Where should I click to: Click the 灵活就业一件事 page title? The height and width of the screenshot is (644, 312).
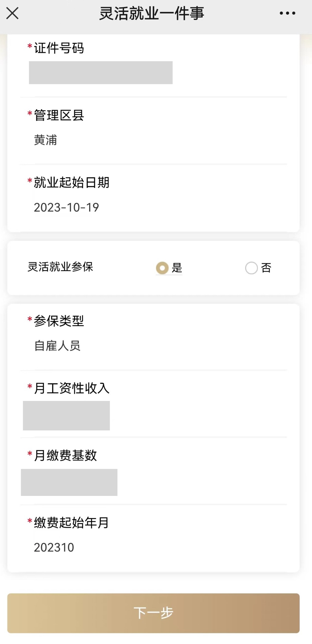152,13
